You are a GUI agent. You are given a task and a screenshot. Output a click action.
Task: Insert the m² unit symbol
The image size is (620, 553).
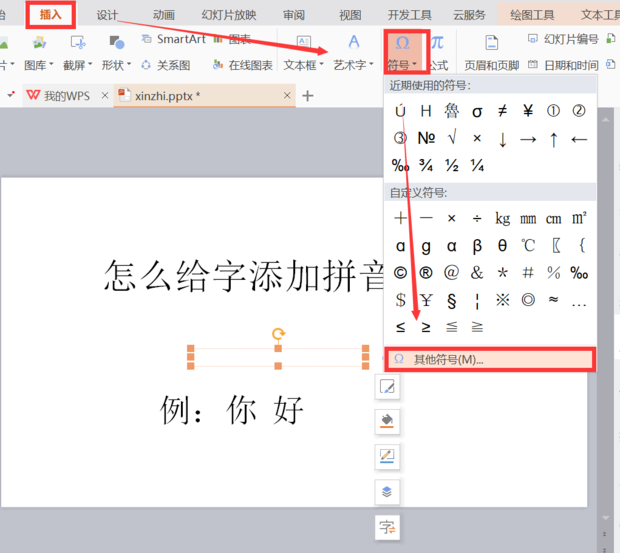coord(579,217)
